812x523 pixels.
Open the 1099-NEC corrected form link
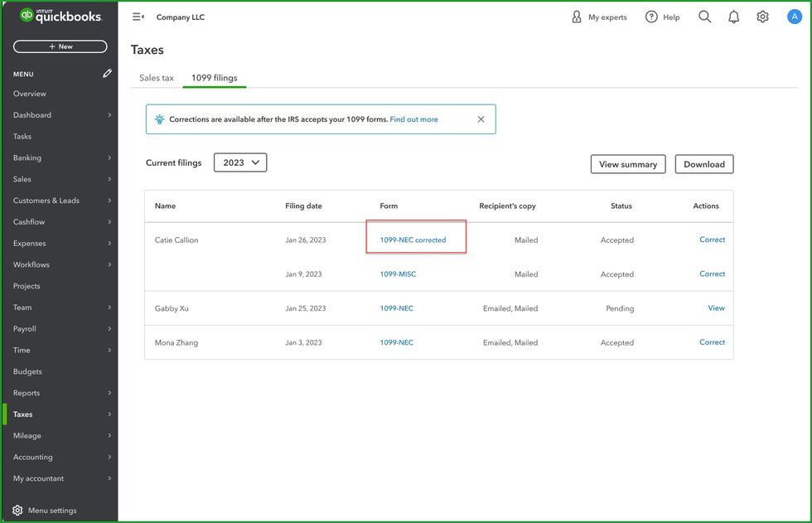point(413,240)
